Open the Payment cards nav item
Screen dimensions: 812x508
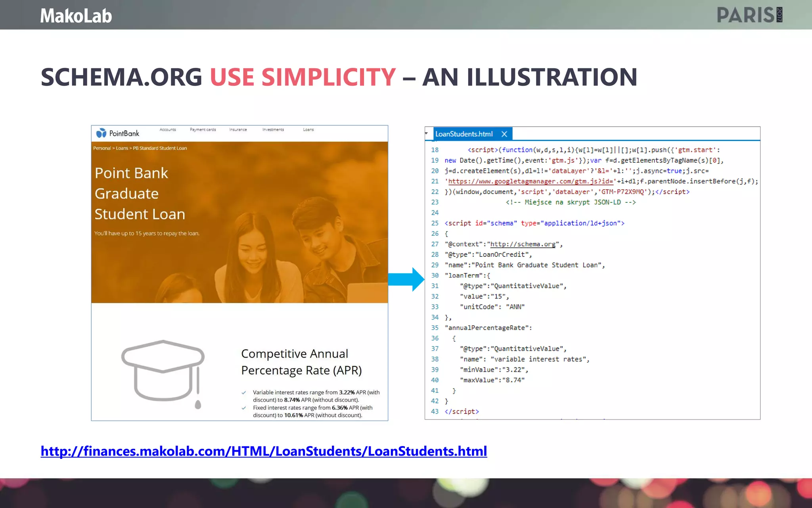203,130
